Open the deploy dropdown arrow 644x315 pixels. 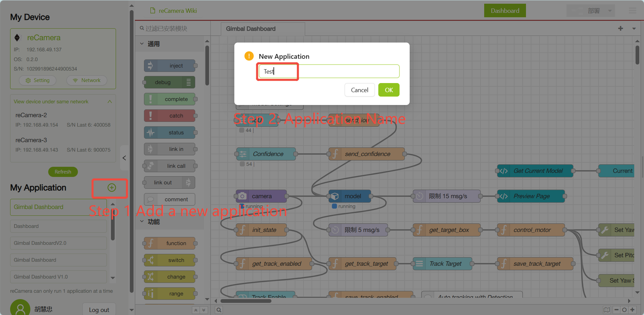coord(610,11)
